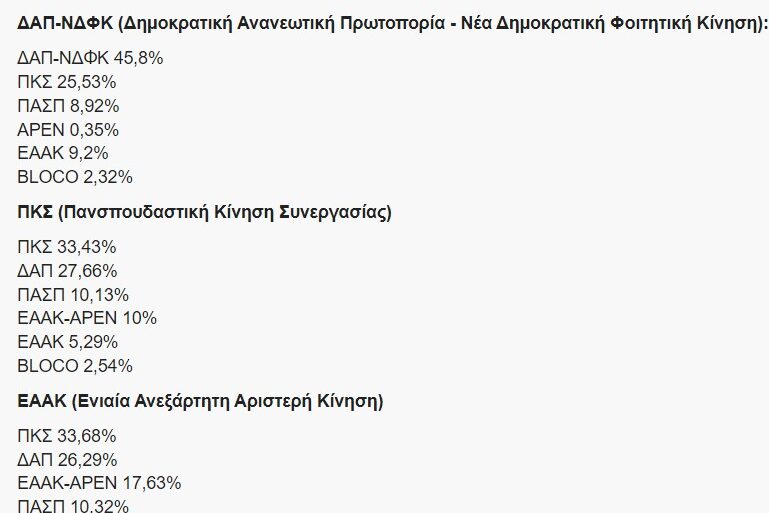Place cursor on the 'ΕΑΑΚ 9,2%' line
Screen dimensions: 769x513
coord(63,153)
